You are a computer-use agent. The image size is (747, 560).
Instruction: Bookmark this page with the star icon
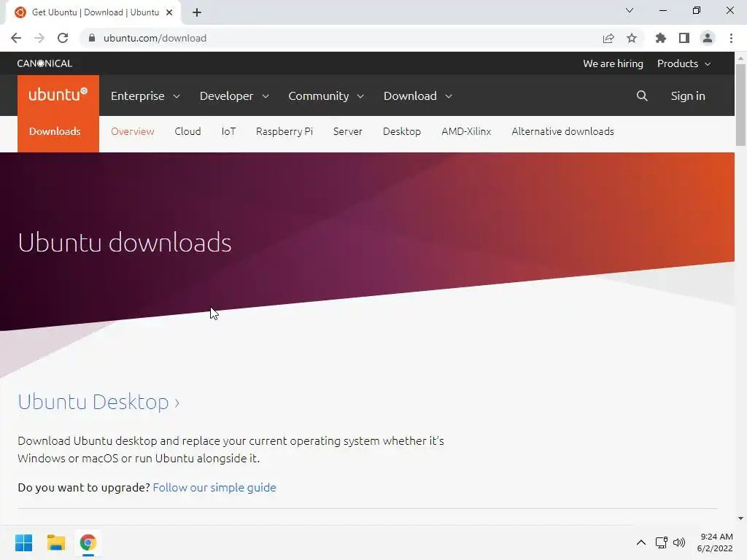[x=632, y=38]
